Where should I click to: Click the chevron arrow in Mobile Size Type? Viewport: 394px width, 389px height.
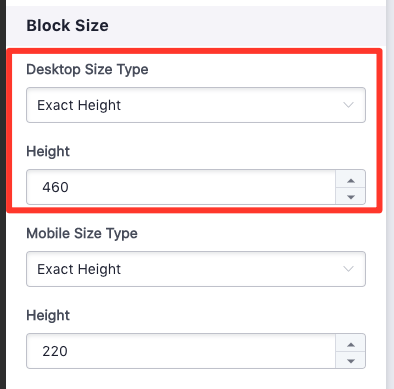tap(348, 269)
